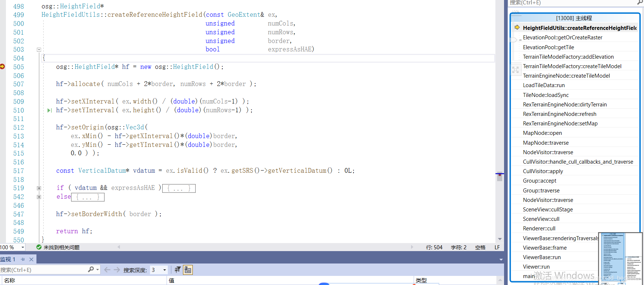The height and width of the screenshot is (285, 644).
Task: Click the LF line-ending indicator
Action: pos(497,247)
